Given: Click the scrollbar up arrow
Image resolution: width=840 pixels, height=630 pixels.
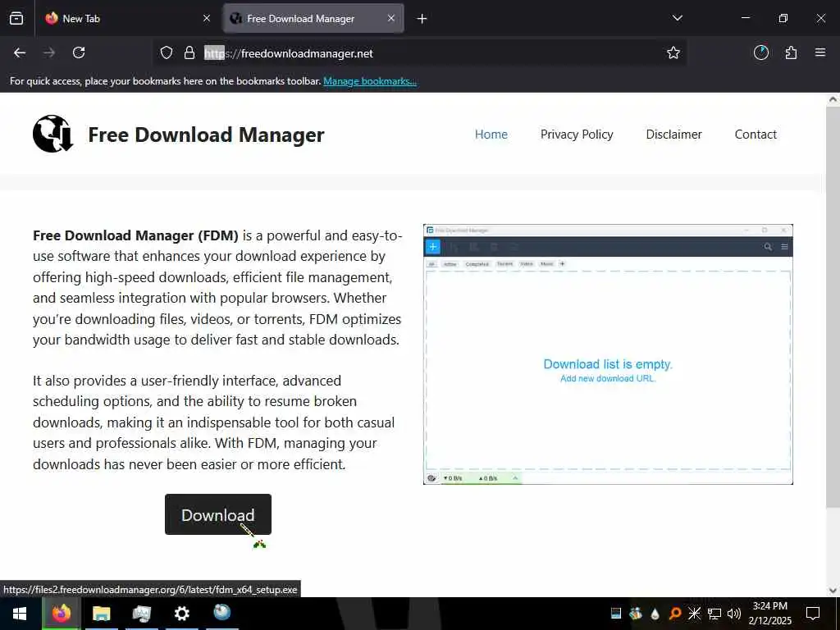Looking at the screenshot, I should pyautogui.click(x=833, y=99).
